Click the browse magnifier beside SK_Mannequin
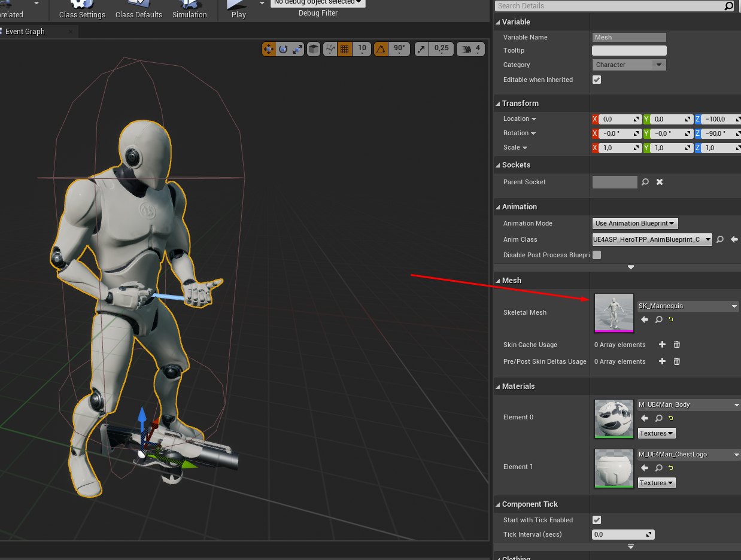The height and width of the screenshot is (560, 741). 658,319
